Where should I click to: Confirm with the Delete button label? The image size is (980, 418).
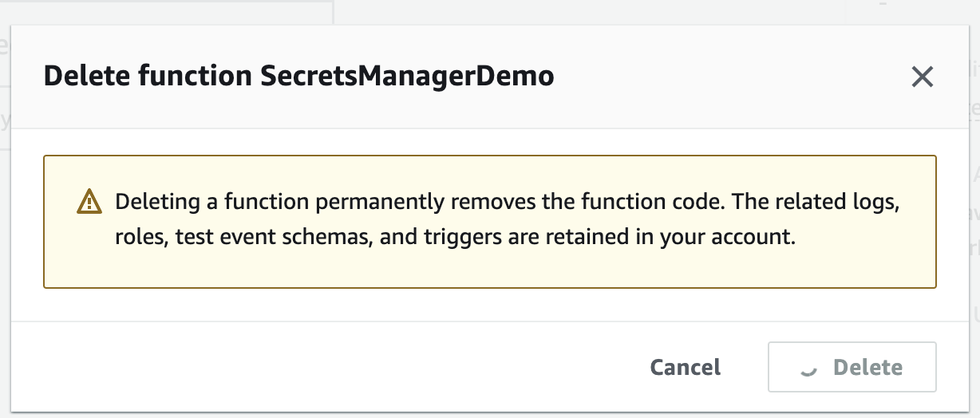[867, 368]
